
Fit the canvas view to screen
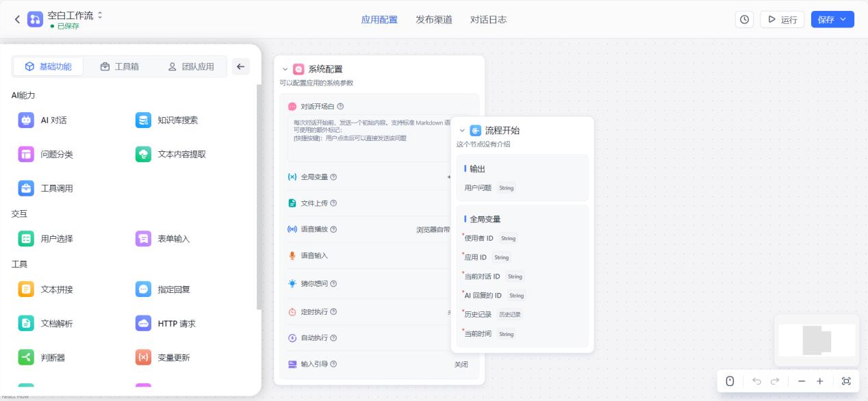click(846, 381)
